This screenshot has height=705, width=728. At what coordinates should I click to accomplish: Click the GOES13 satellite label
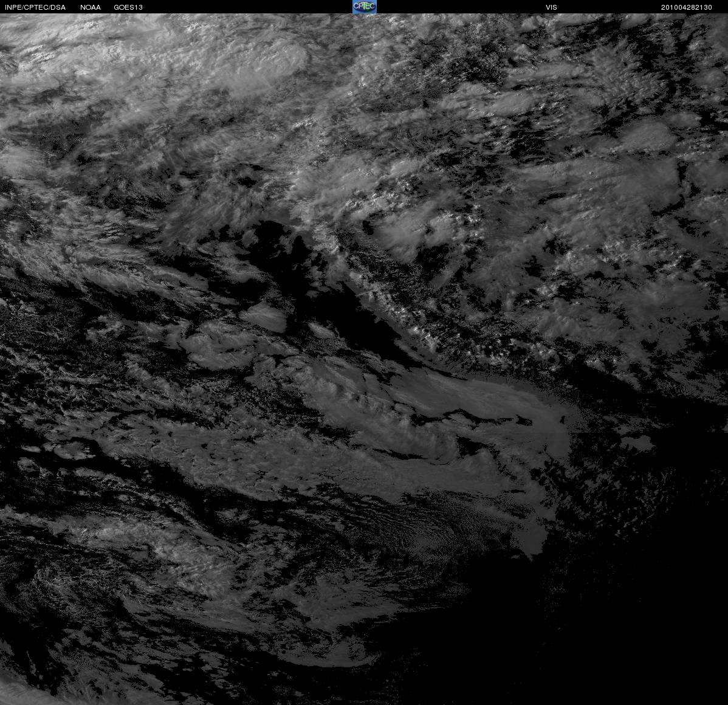click(128, 7)
